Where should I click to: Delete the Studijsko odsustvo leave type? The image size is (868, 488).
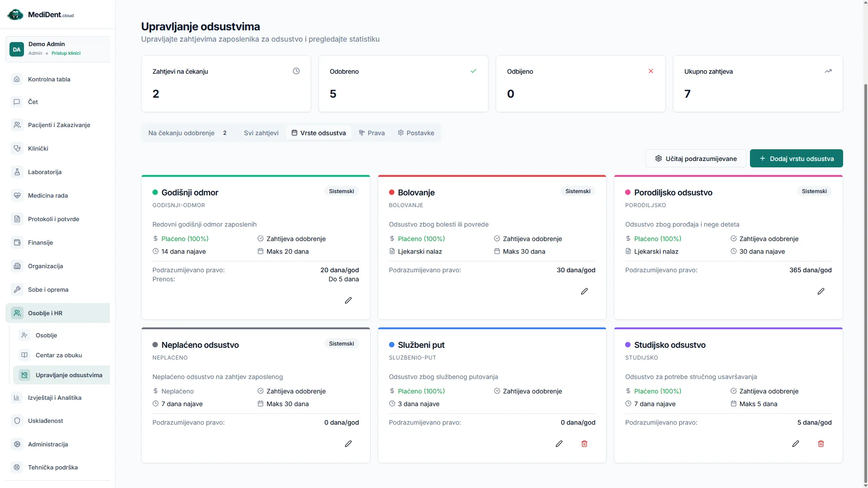[821, 444]
